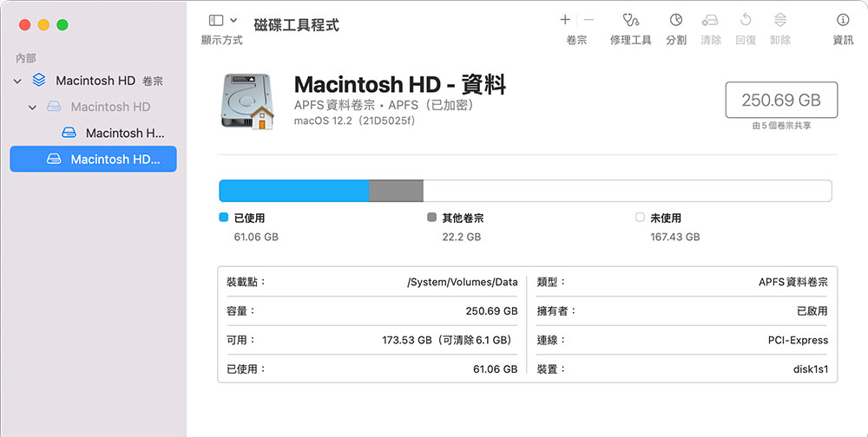
Task: Click the /System/Volumes/Data mount point value
Action: point(463,282)
